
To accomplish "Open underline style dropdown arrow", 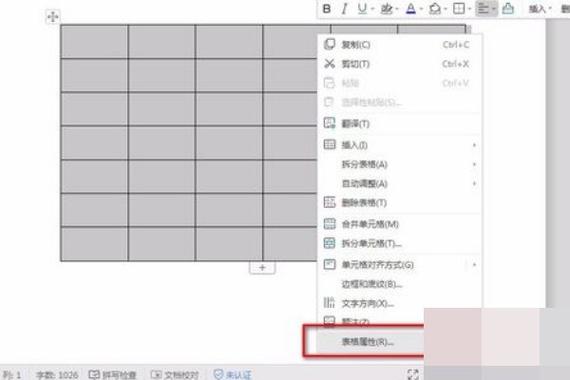I will click(373, 9).
